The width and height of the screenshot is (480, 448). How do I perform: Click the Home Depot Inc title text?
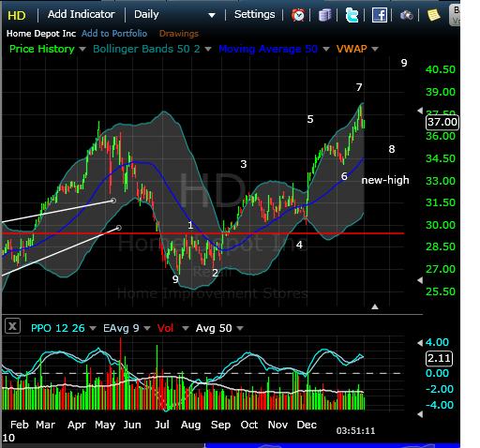coord(41,34)
